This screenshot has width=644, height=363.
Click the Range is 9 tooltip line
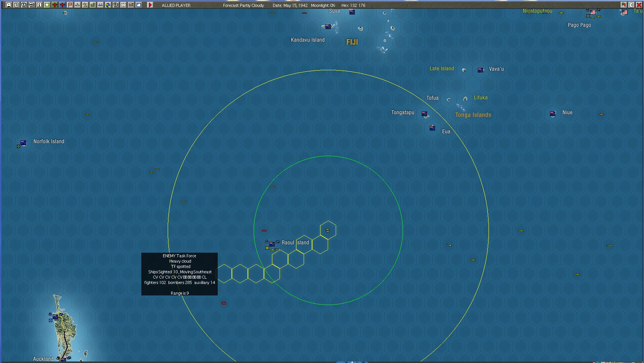coord(180,294)
